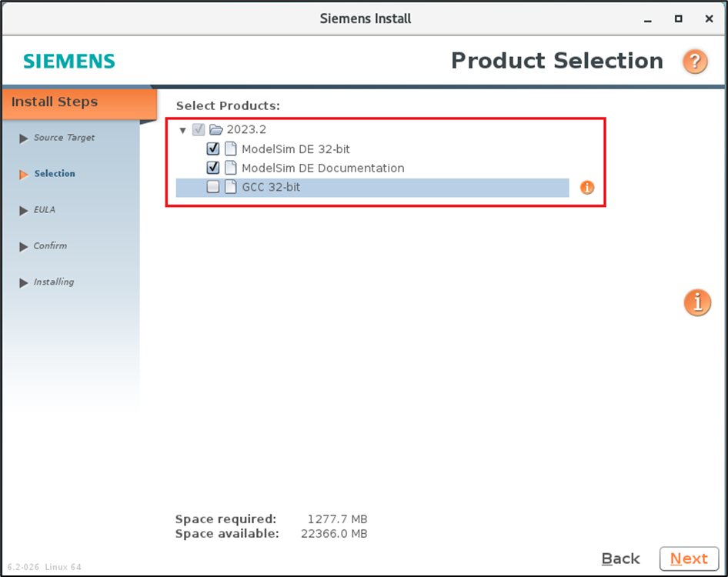Click the Siemens logo

69,62
